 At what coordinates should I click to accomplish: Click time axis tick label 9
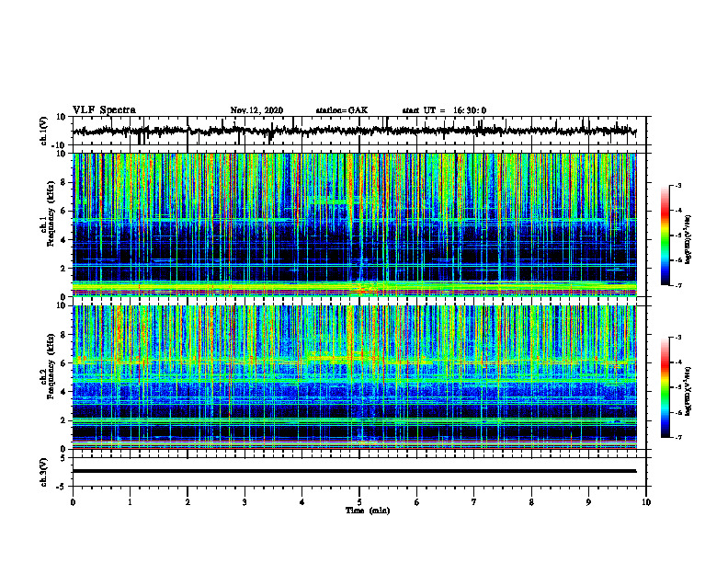pyautogui.click(x=588, y=502)
